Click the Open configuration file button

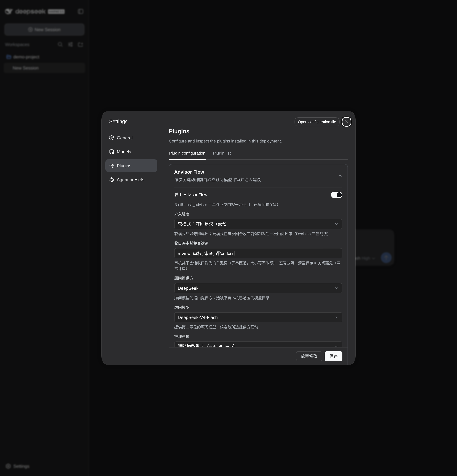[317, 122]
